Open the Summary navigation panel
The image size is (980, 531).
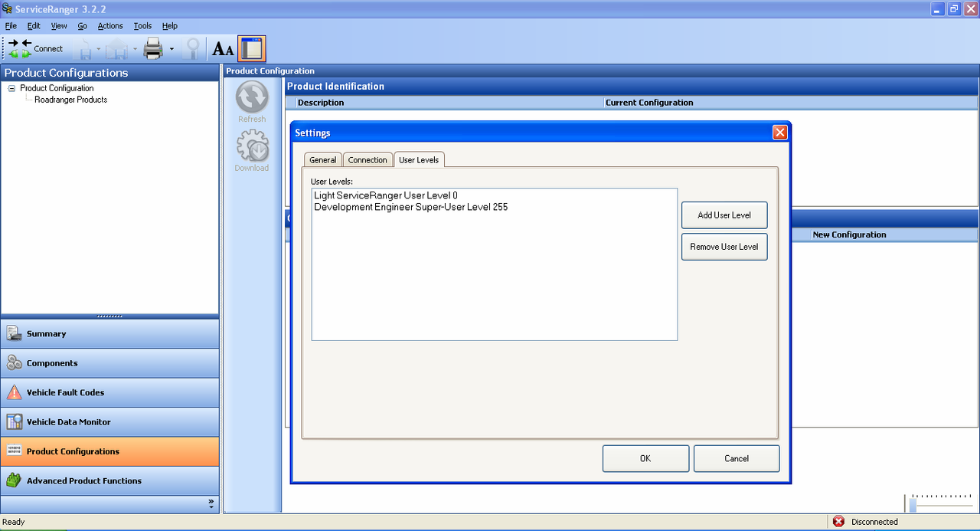pos(109,334)
